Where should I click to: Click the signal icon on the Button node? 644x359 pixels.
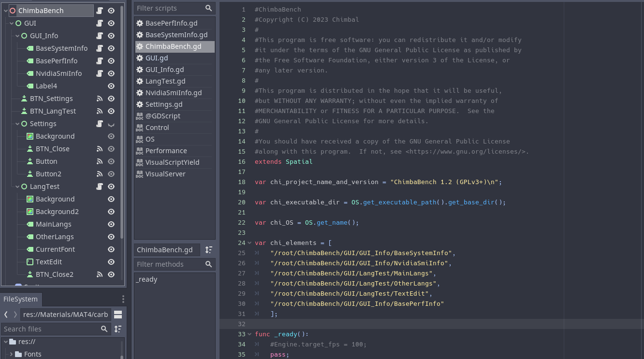tap(100, 161)
